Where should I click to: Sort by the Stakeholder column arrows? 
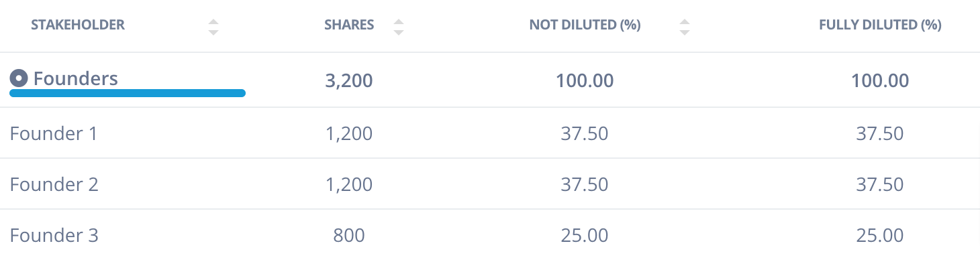click(x=213, y=27)
